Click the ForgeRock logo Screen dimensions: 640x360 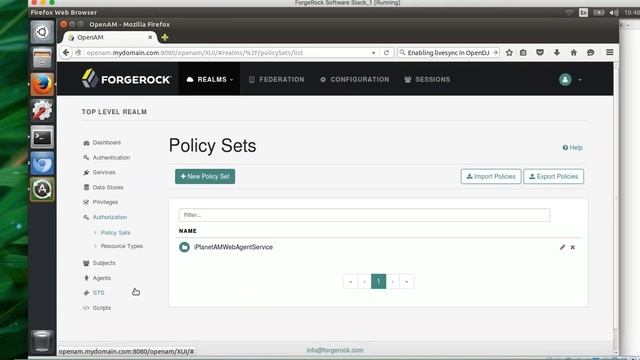point(126,79)
